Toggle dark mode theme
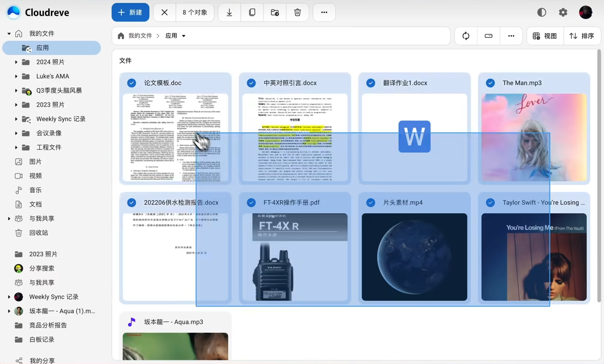 point(541,12)
